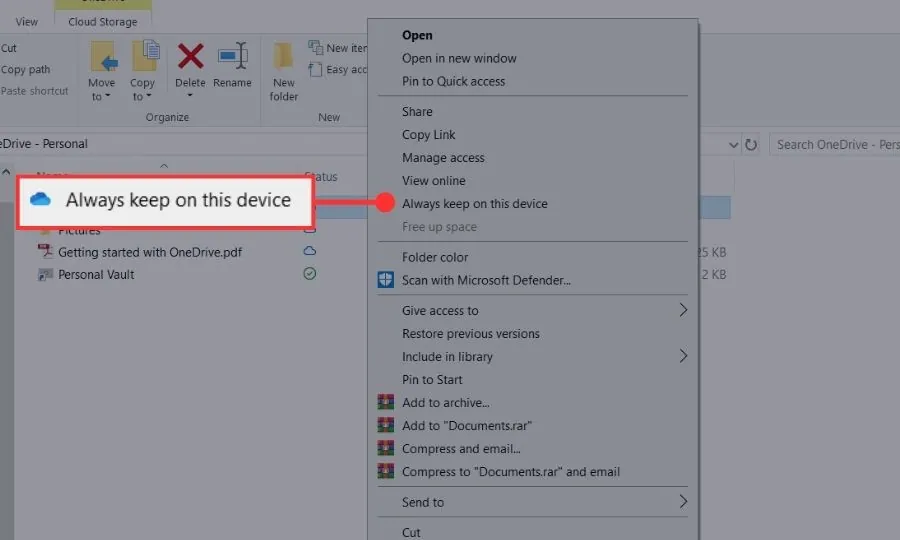Expand the Give access to submenu arrow
The width and height of the screenshot is (900, 540).
[682, 310]
